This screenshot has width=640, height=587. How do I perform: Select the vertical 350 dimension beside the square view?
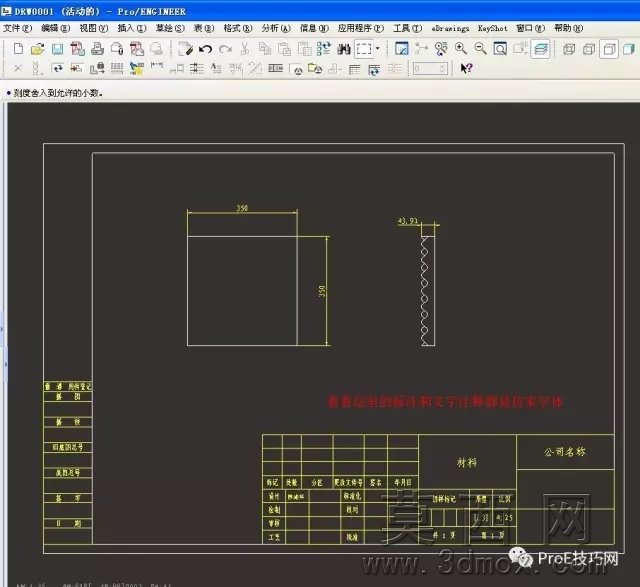[322, 291]
